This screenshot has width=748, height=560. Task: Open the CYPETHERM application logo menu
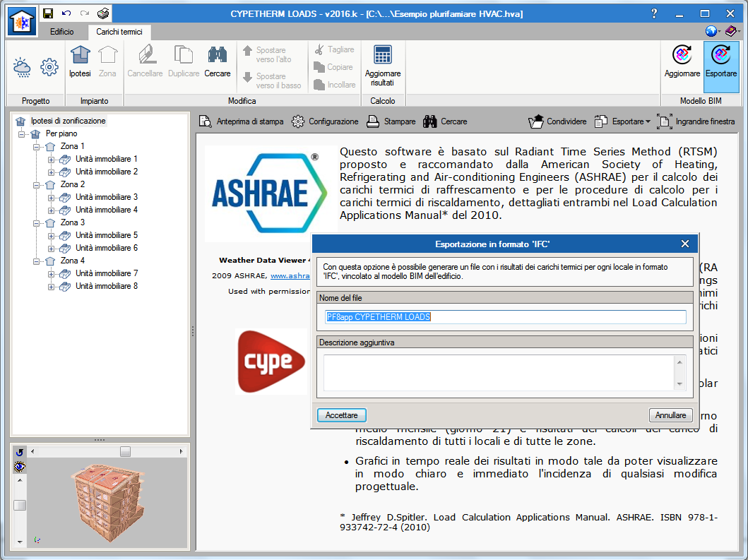click(22, 21)
